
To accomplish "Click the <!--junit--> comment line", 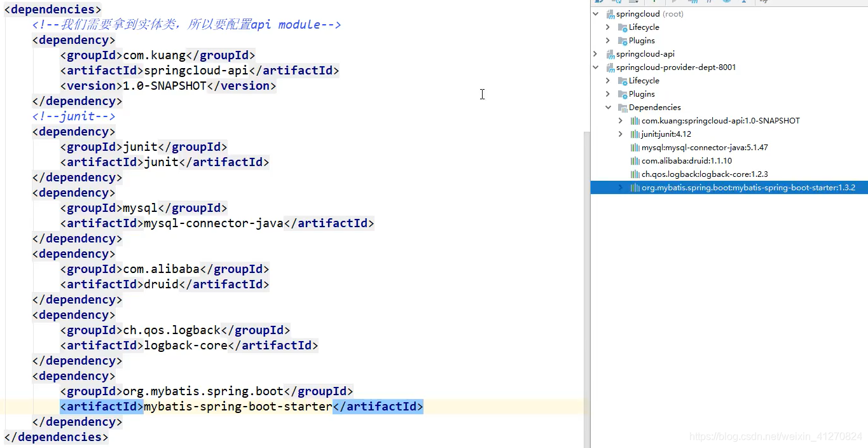I will [74, 116].
